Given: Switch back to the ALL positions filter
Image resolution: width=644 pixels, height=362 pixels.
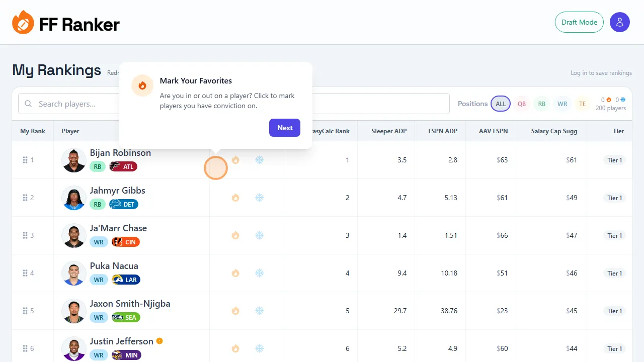Looking at the screenshot, I should point(501,104).
